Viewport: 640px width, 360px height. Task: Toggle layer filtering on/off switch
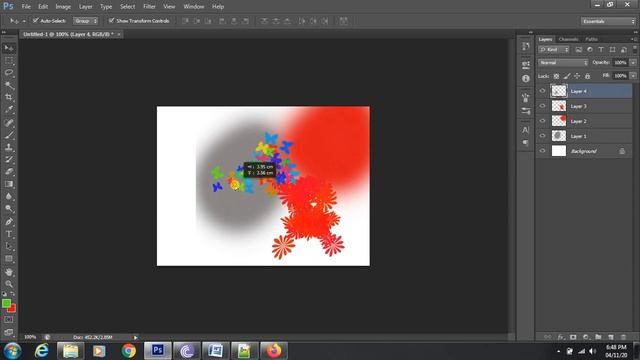(635, 49)
